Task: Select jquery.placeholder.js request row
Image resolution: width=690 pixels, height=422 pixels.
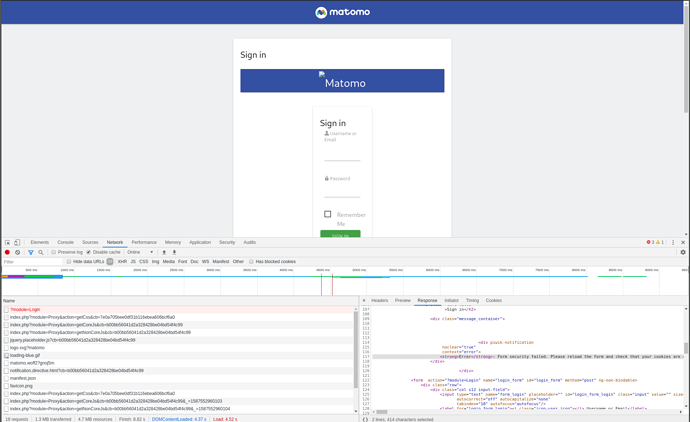Action: tap(178, 340)
